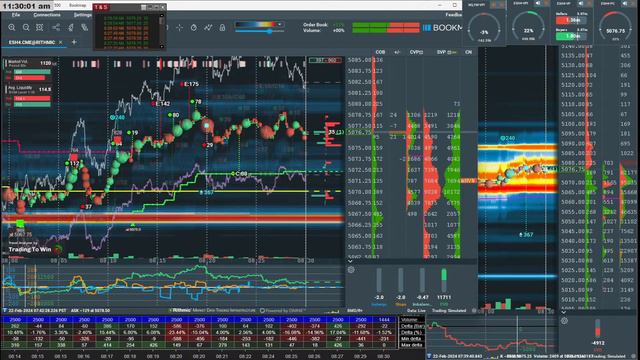The width and height of the screenshot is (640, 360).
Task: Click the E:175 marker on chart
Action: click(x=190, y=84)
